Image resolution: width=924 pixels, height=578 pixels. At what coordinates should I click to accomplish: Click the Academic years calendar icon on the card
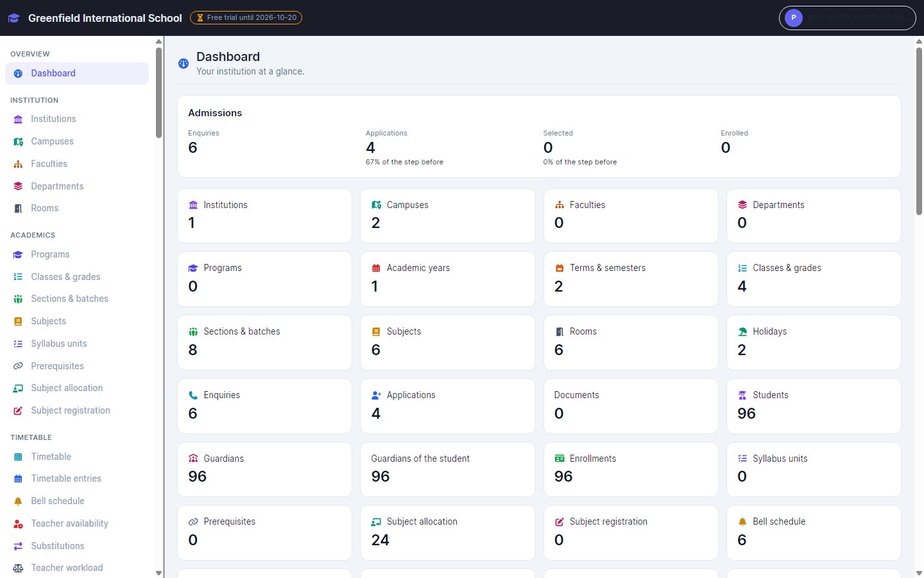(x=376, y=268)
